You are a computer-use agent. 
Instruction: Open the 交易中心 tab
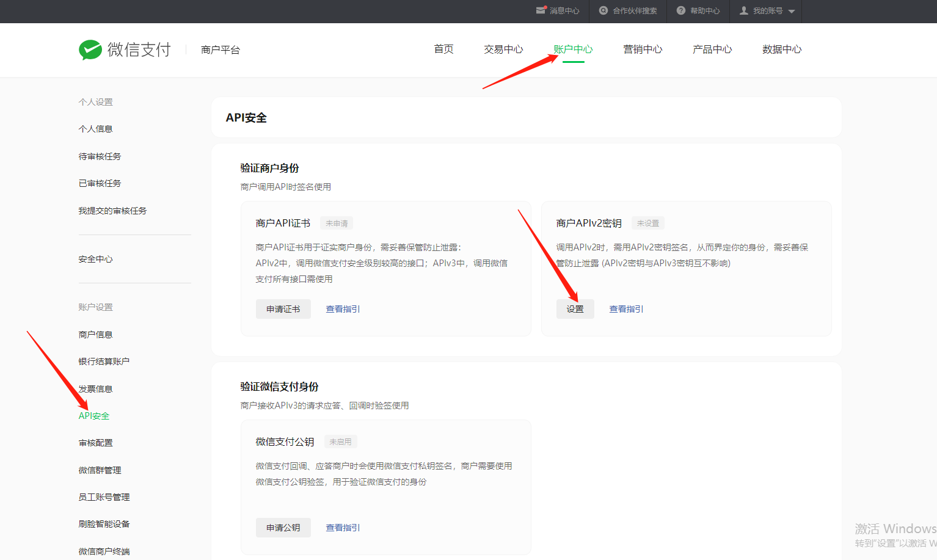pyautogui.click(x=503, y=49)
